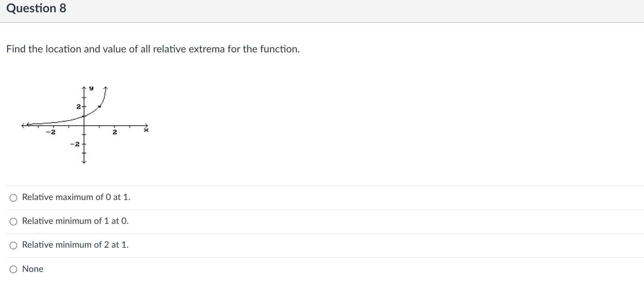This screenshot has width=644, height=287.
Task: Click the divider line below the graph
Action: click(322, 185)
